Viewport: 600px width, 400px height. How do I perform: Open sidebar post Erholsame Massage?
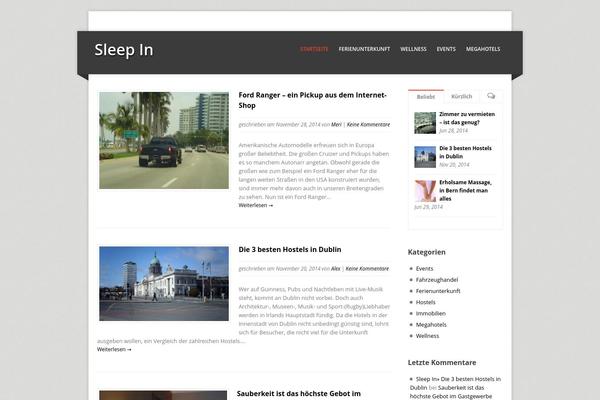(465, 190)
